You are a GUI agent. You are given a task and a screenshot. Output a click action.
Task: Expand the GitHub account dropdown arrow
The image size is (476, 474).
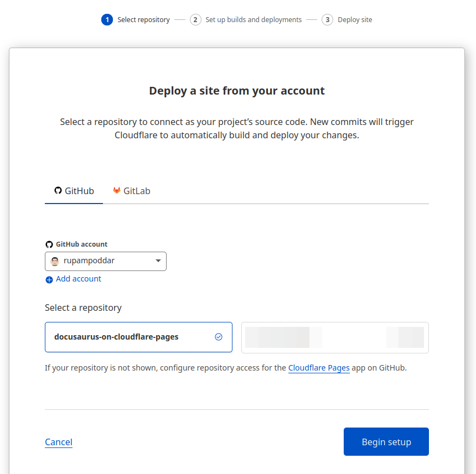[158, 261]
